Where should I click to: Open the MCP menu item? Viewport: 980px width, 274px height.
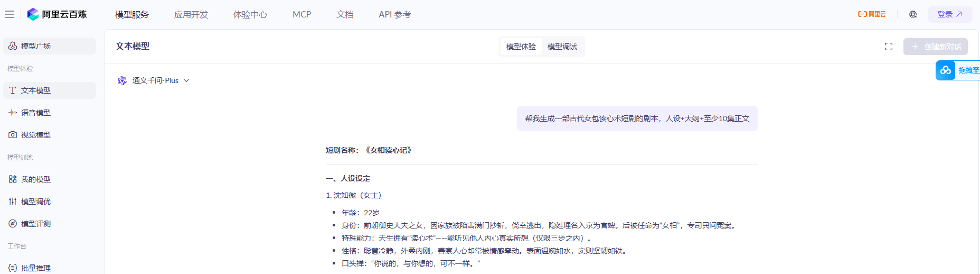pyautogui.click(x=302, y=14)
